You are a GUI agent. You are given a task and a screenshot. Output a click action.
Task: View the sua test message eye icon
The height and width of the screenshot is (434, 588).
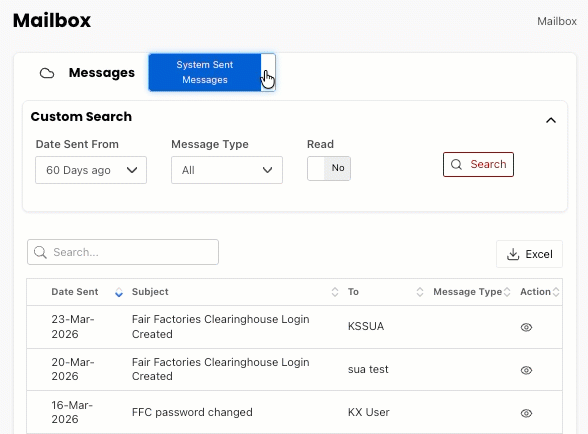click(526, 370)
